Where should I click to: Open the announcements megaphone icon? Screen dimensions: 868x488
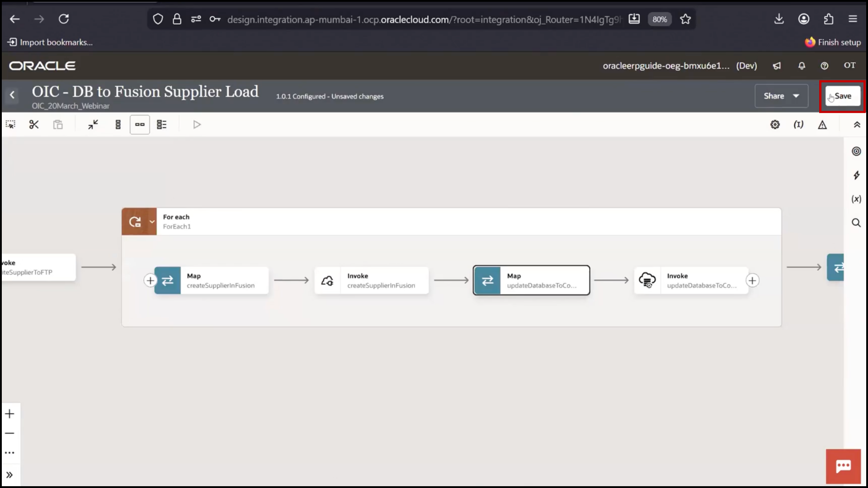coord(777,66)
